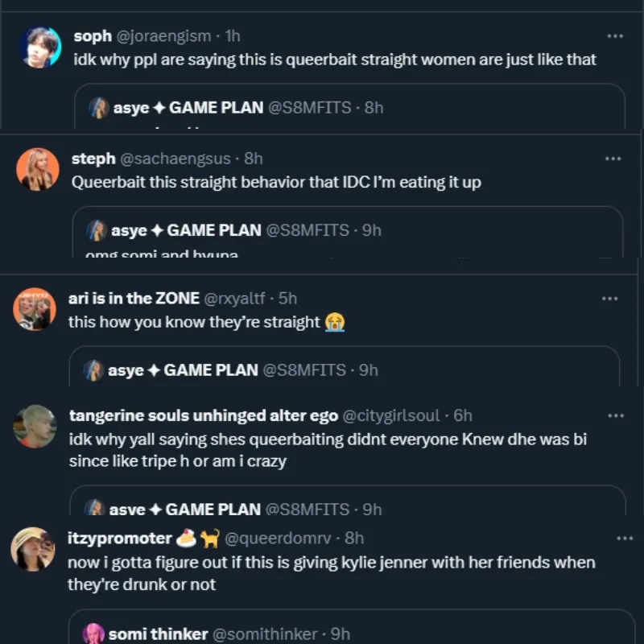Expand more menu on itzypromoter's tweet
This screenshot has height=644, width=644.
click(624, 538)
